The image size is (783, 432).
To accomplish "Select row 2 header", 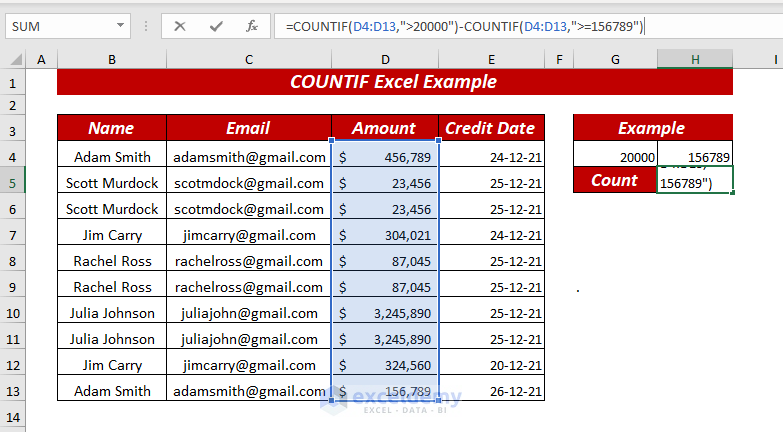I will point(12,105).
